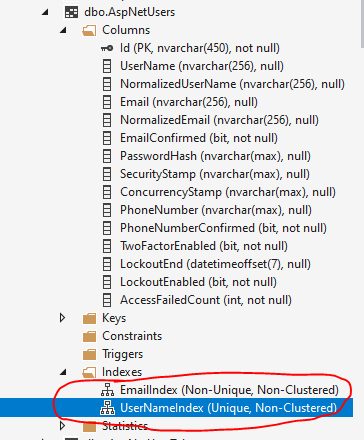The image size is (364, 440).
Task: Click the column icon beside EmailConfirmed
Action: pos(107,138)
